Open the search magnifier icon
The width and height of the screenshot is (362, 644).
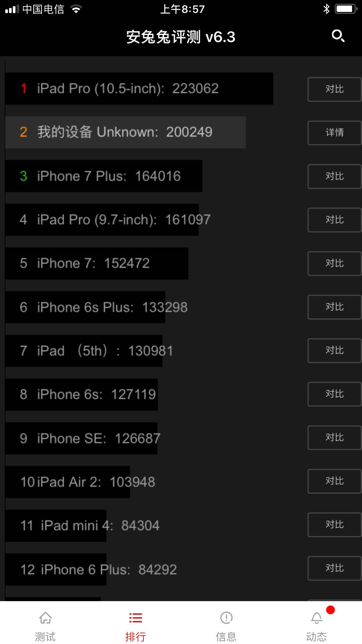(338, 36)
